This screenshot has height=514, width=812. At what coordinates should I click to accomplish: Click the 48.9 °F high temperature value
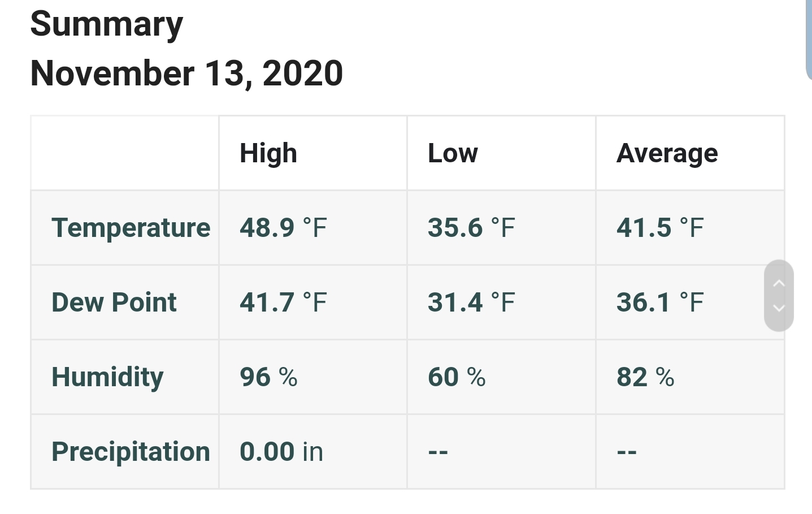pos(284,228)
